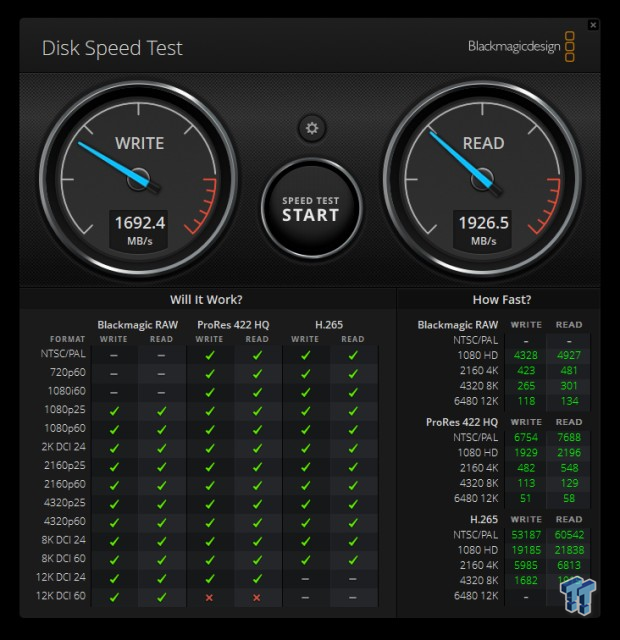Click the 1682 H.265 4320 8K write value

click(526, 580)
